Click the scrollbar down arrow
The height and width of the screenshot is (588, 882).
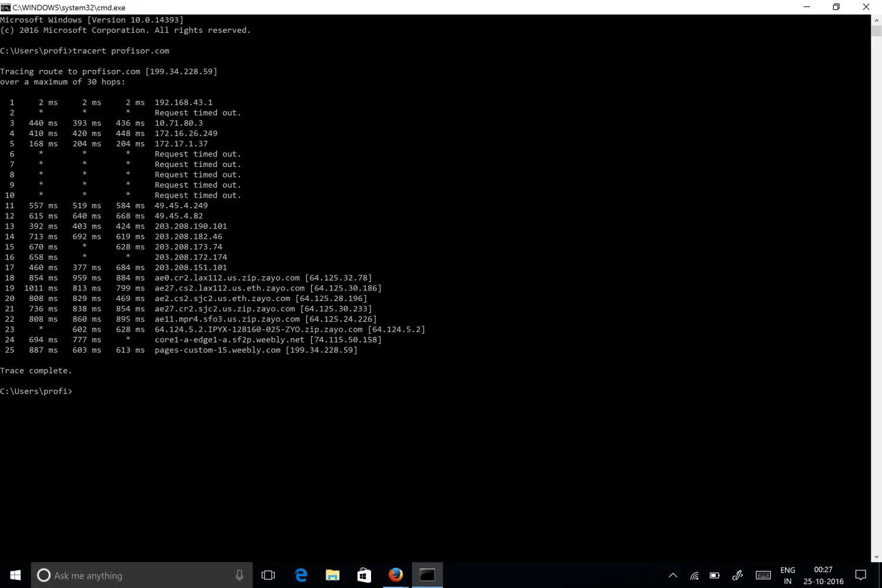click(x=877, y=556)
